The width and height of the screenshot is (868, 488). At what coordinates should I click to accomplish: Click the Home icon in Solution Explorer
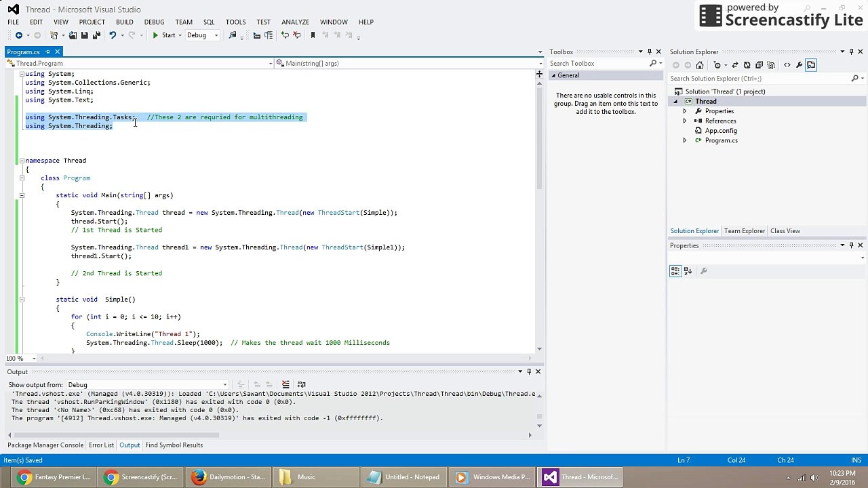[x=700, y=65]
